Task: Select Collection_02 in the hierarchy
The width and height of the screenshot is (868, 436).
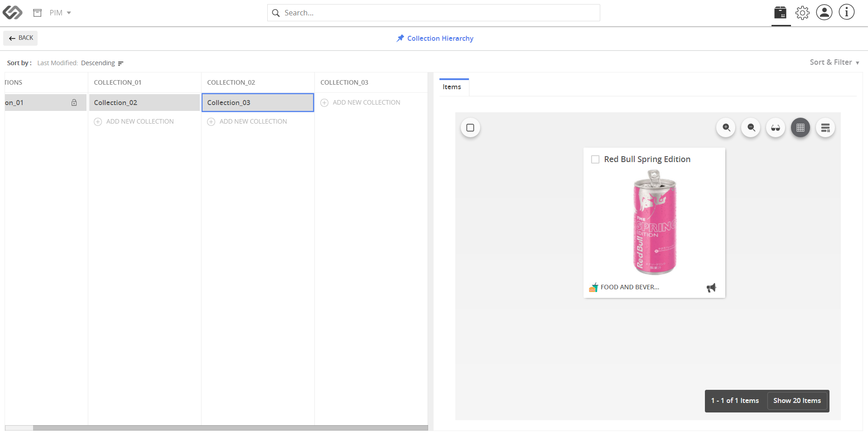Action: click(145, 103)
